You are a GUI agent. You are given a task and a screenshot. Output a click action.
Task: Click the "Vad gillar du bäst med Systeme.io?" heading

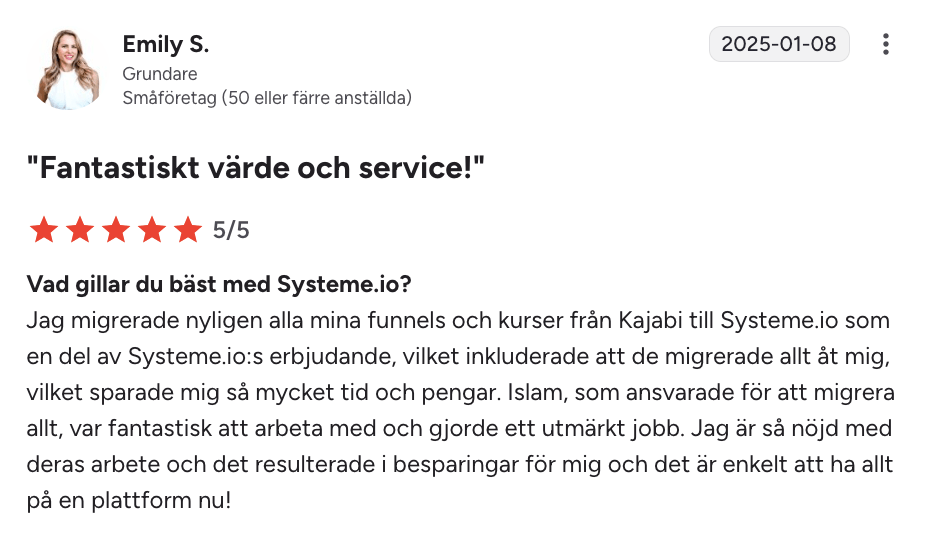(x=219, y=284)
